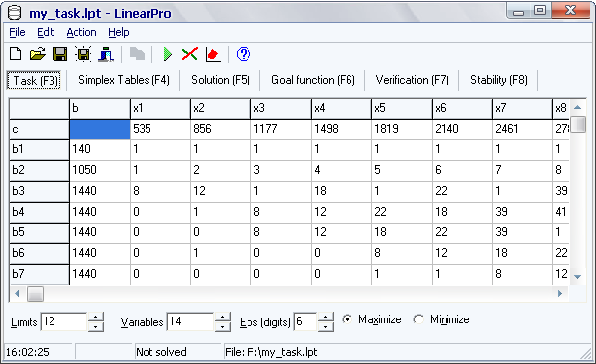Select the cell with value 1177 in row c
This screenshot has height=364, width=596.
click(281, 129)
